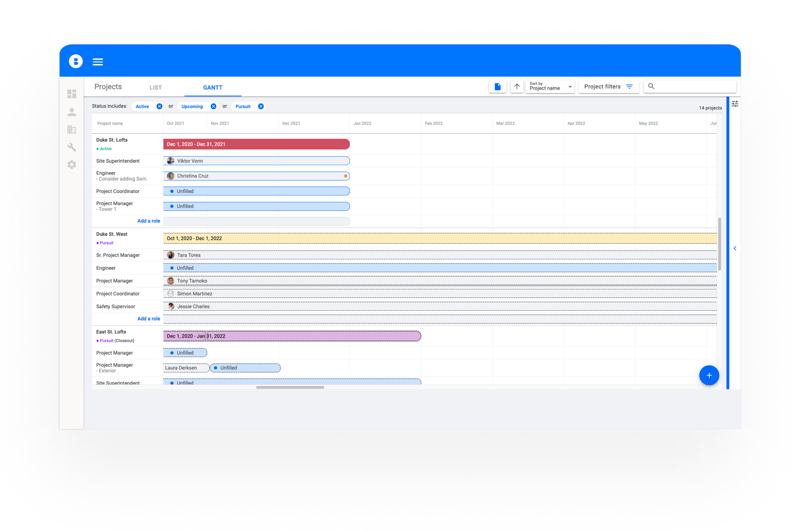This screenshot has height=531, width=812.
Task: Click Add a role under Duke St. Lofts
Action: tap(149, 221)
